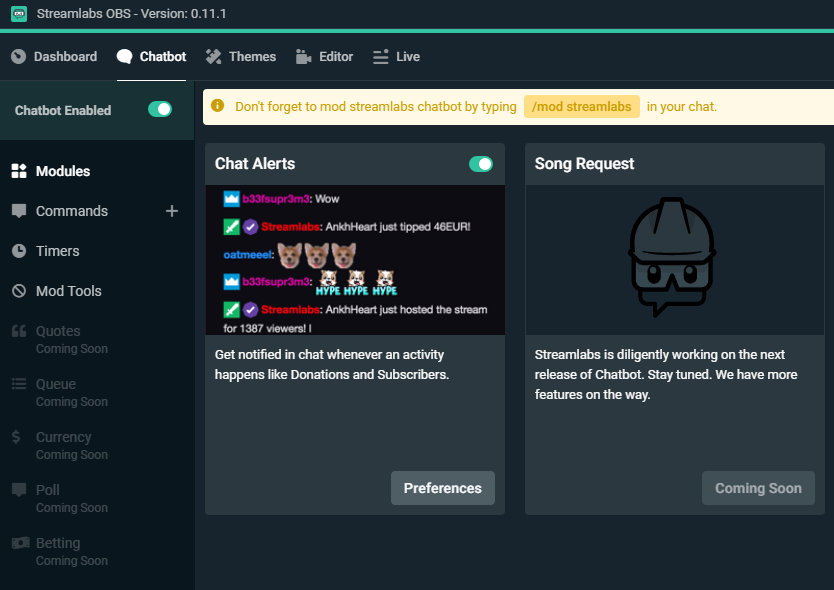Click the Dashboard gauge icon
Screen dimensions: 834x590
pyautogui.click(x=19, y=56)
